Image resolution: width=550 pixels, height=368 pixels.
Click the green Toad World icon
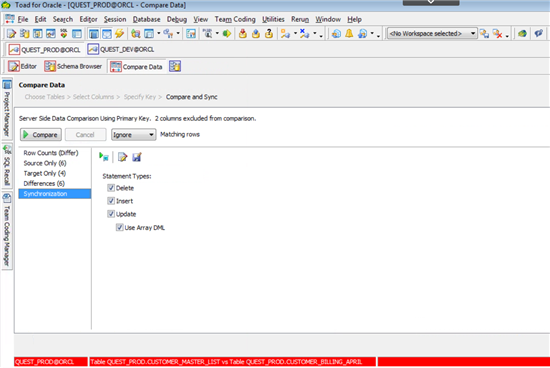(522, 34)
